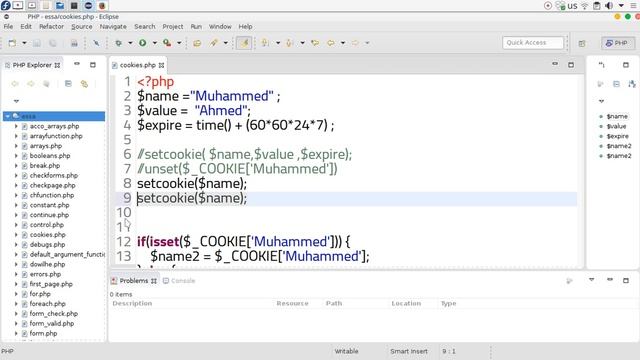Close the cookies.php editor tab
Viewport: 640px width, 360px height.
[162, 65]
